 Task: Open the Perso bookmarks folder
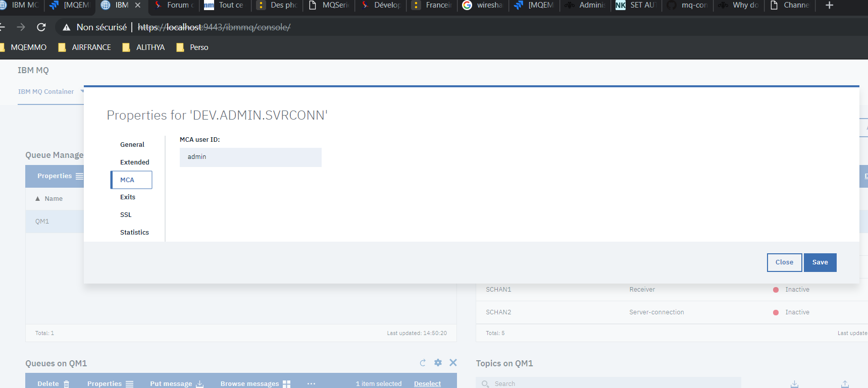[x=192, y=47]
